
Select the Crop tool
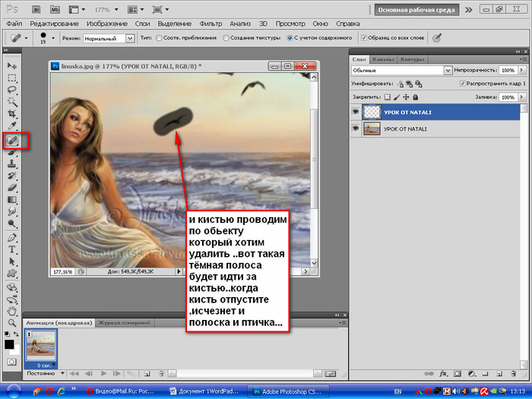12,114
